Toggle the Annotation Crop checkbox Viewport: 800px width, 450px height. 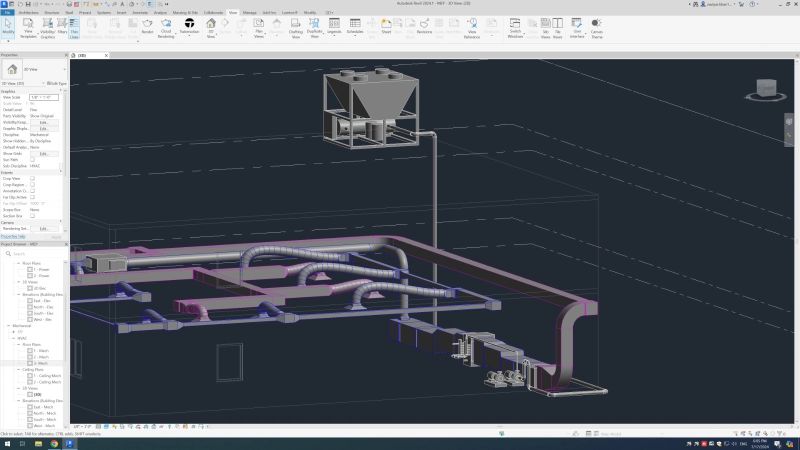point(32,190)
